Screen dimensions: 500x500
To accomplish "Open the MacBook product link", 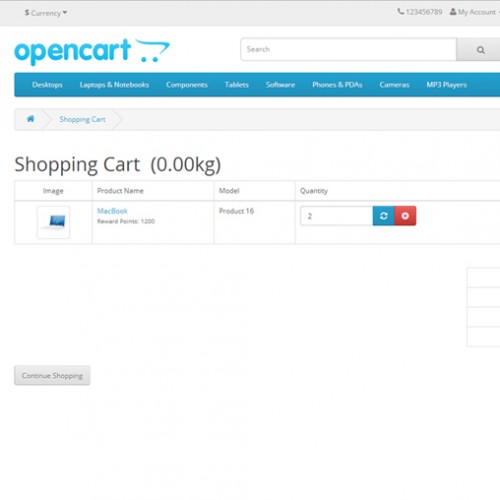I will 112,211.
